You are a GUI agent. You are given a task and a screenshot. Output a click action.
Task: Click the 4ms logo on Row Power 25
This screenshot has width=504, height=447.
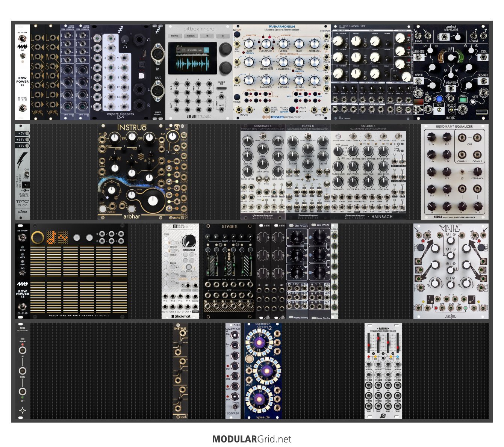coord(23,47)
